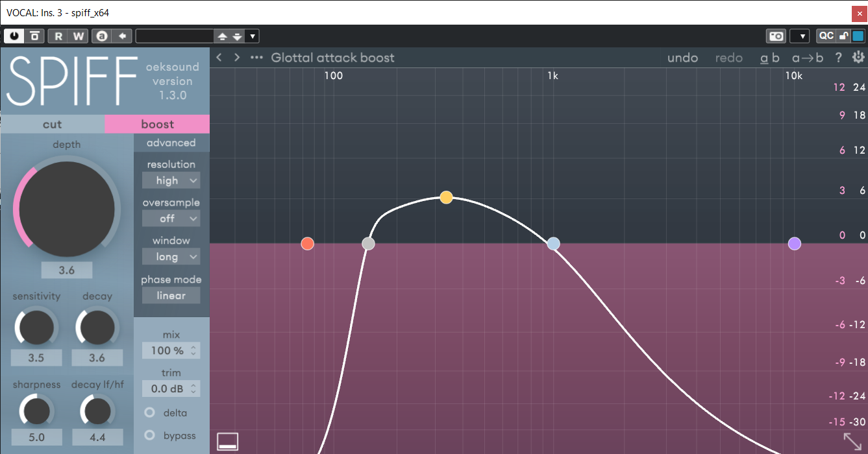The height and width of the screenshot is (454, 868).
Task: Toggle the plugin power/activate button
Action: (14, 36)
